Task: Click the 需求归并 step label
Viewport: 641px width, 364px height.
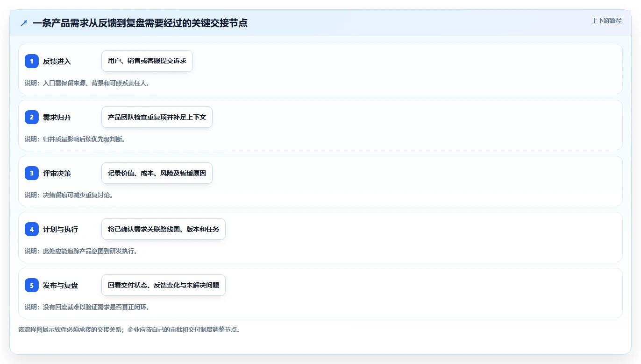Action: (x=57, y=117)
